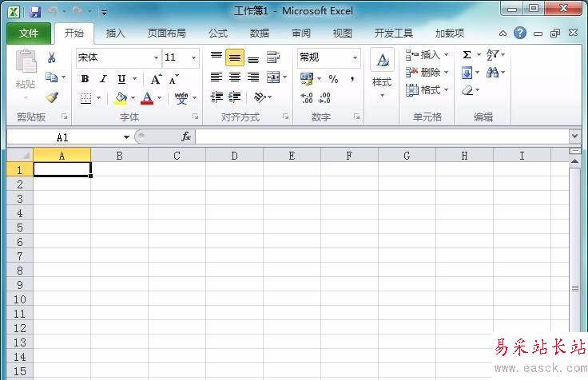Expand the Name Box dropdown arrow
This screenshot has width=588, height=380.
point(126,137)
